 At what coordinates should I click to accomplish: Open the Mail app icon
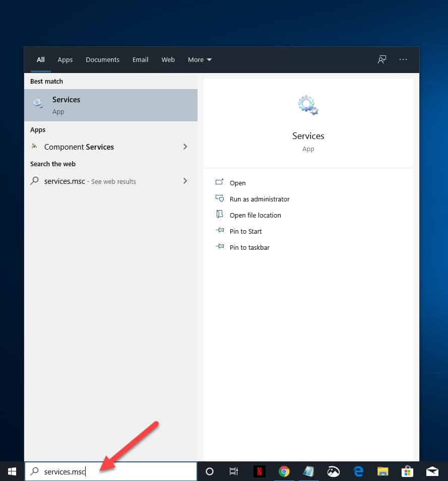point(432,471)
